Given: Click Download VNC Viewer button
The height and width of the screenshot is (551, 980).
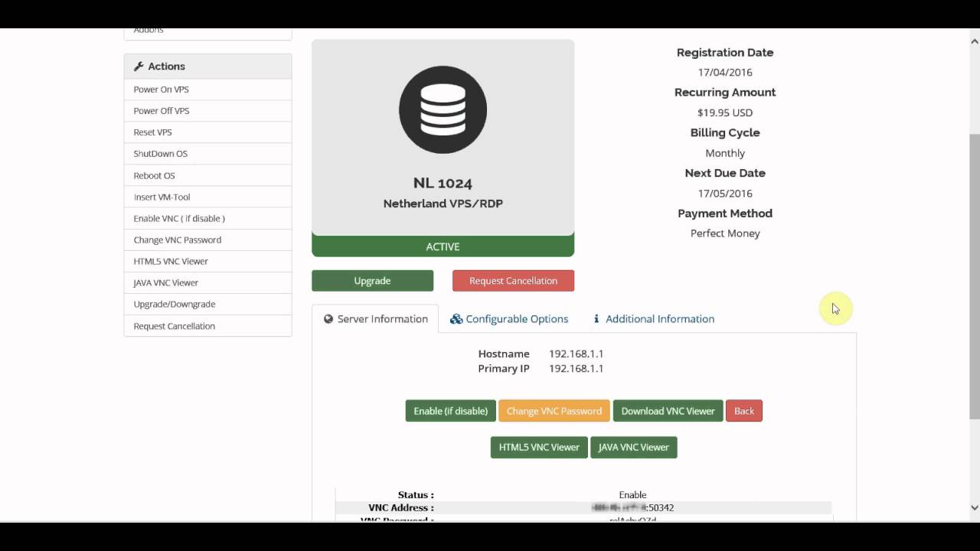Looking at the screenshot, I should pos(668,411).
